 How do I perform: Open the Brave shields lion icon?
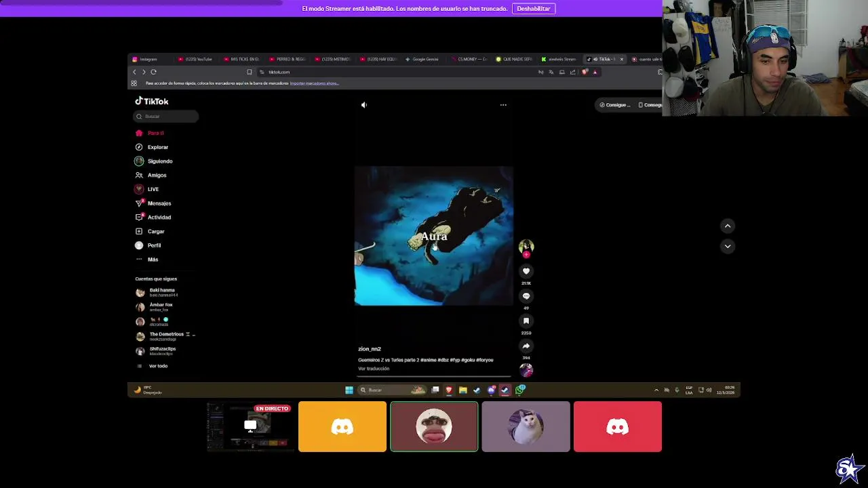pyautogui.click(x=585, y=72)
